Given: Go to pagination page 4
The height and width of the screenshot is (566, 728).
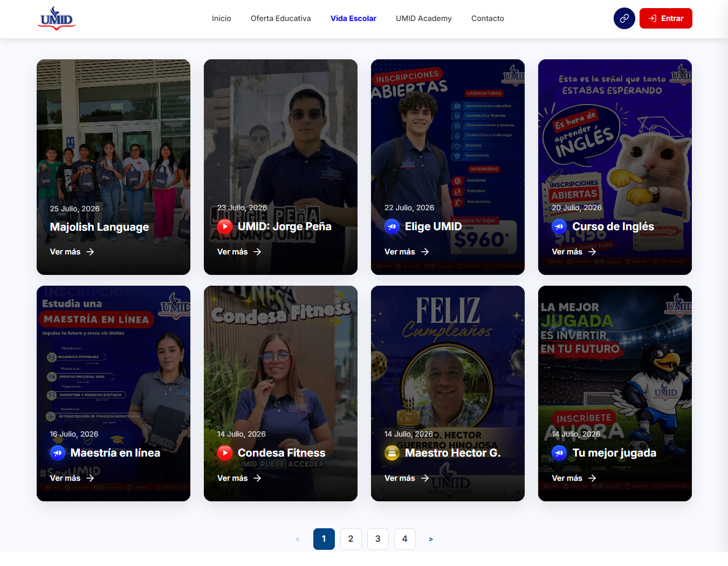Looking at the screenshot, I should [x=405, y=539].
